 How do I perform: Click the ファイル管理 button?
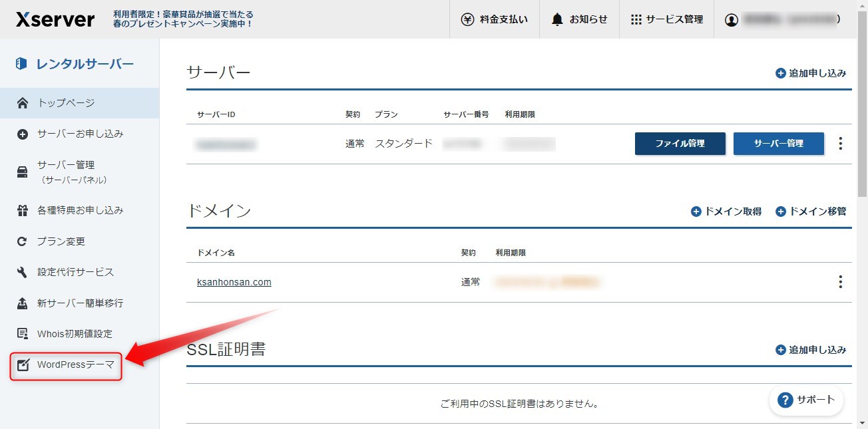click(x=680, y=144)
